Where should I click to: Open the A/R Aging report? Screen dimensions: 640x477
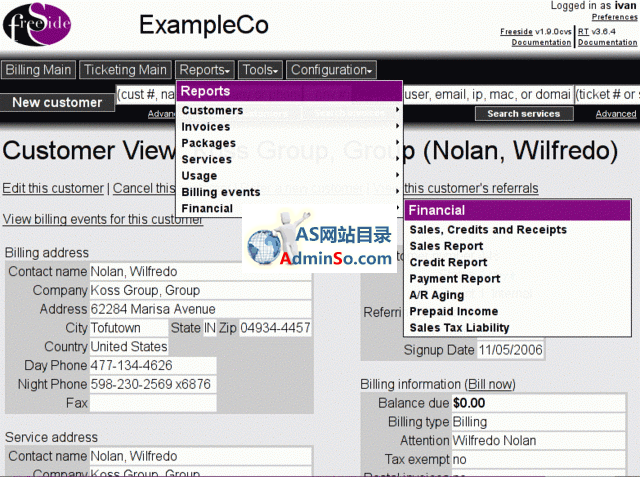tap(437, 295)
